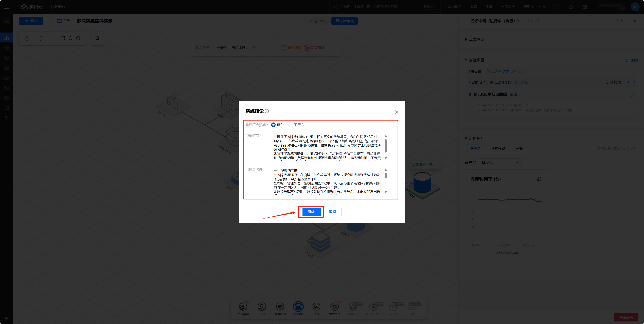This screenshot has width=644, height=324.
Task: Open the 目录 folder
Action: (x=63, y=21)
